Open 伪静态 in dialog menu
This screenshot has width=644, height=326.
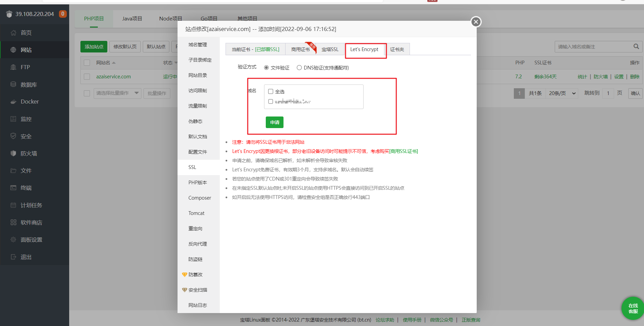(x=198, y=121)
